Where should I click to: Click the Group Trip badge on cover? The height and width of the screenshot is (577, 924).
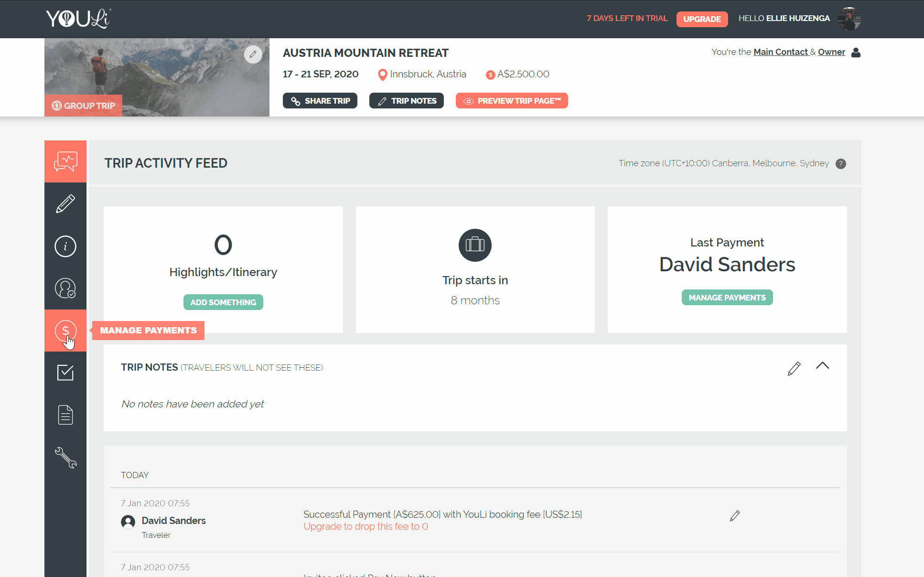pyautogui.click(x=84, y=106)
